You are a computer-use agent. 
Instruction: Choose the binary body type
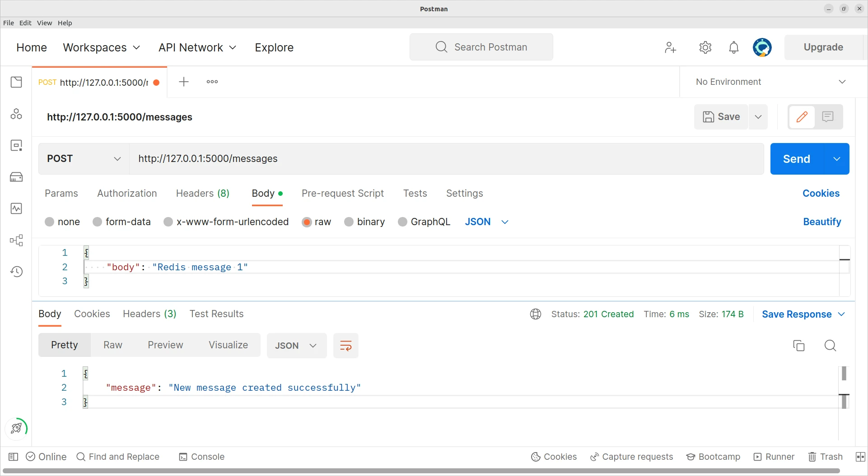349,222
